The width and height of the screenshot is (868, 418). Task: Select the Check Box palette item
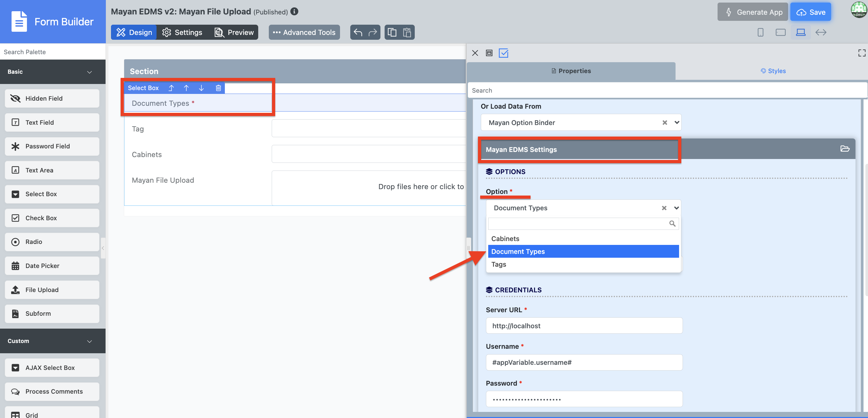pyautogui.click(x=52, y=218)
